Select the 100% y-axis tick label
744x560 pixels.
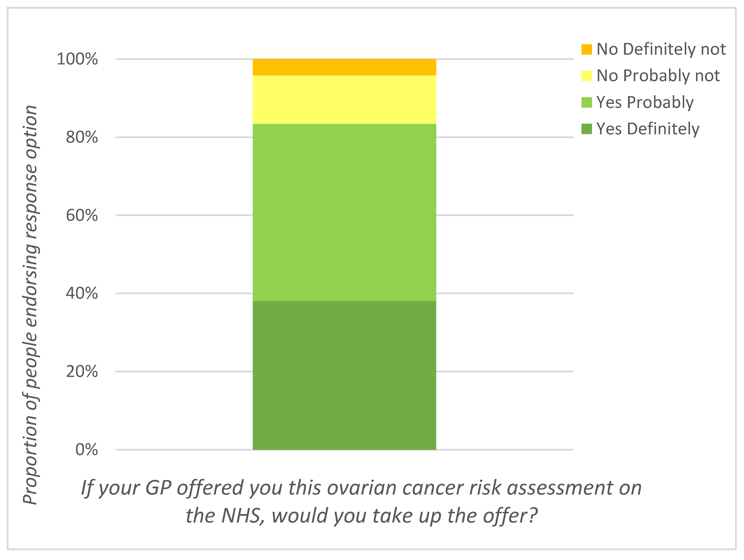[x=77, y=59]
